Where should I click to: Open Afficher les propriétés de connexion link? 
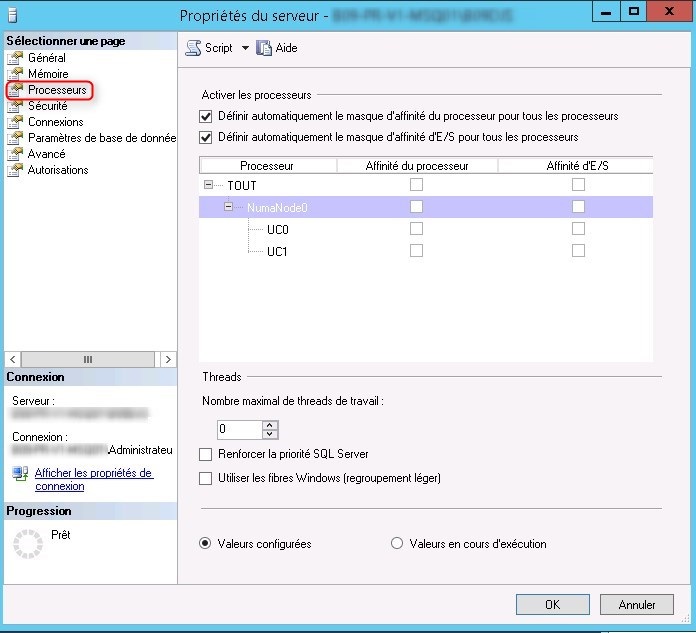point(93,479)
